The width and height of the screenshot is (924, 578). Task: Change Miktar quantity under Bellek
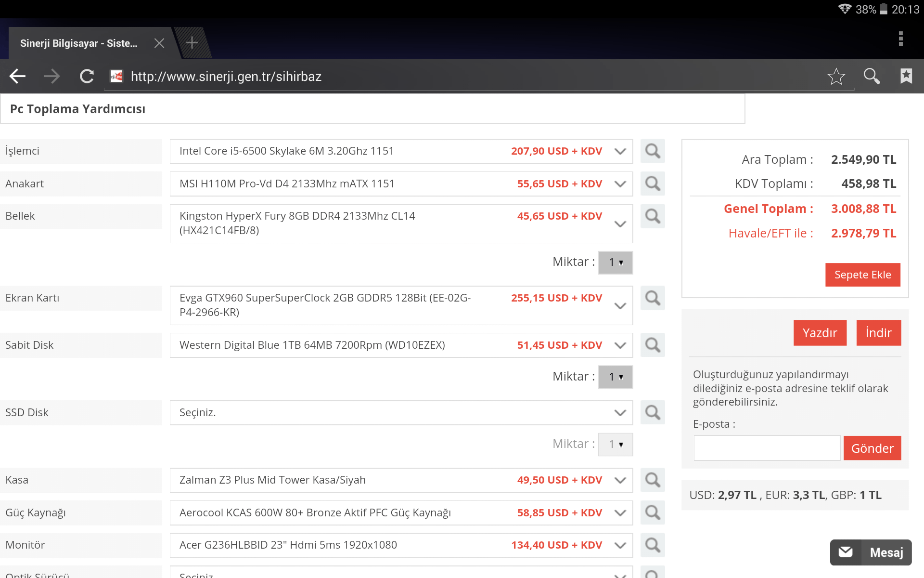(x=616, y=263)
